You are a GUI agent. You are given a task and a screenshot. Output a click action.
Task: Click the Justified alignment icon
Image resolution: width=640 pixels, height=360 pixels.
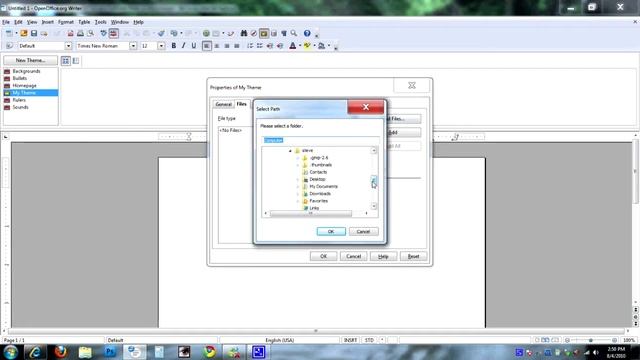(x=236, y=46)
